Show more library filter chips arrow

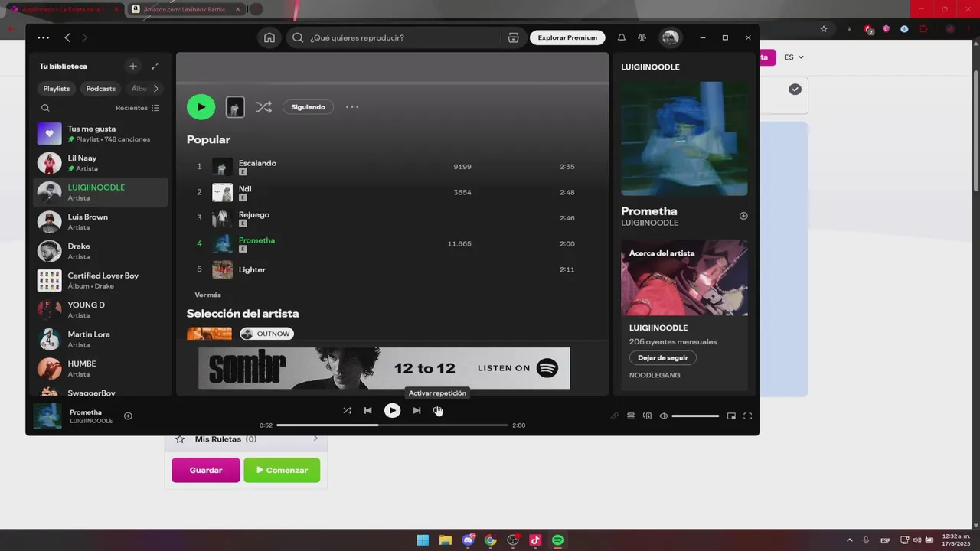[x=156, y=89]
